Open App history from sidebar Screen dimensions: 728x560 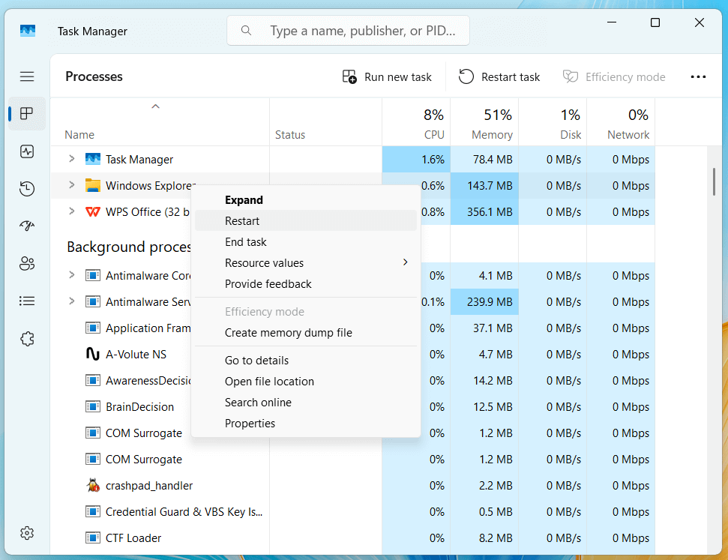[27, 189]
